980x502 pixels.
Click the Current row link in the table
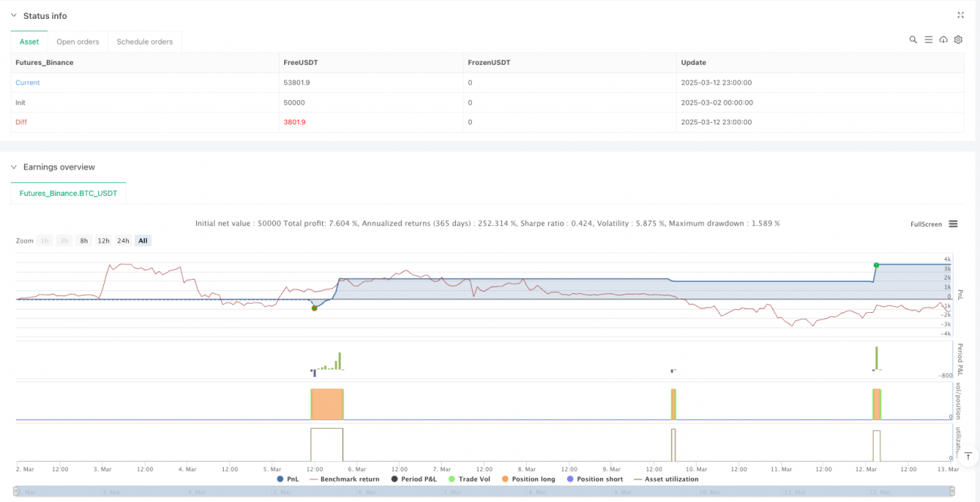coord(28,83)
